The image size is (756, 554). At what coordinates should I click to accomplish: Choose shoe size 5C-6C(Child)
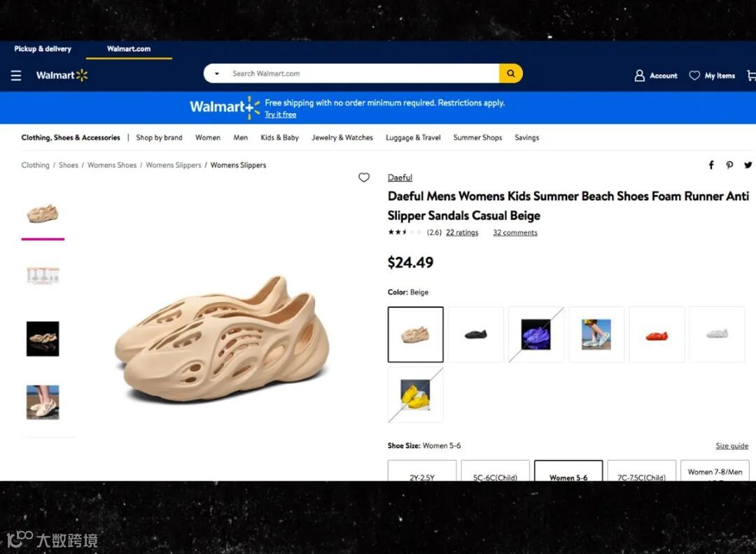[495, 471]
